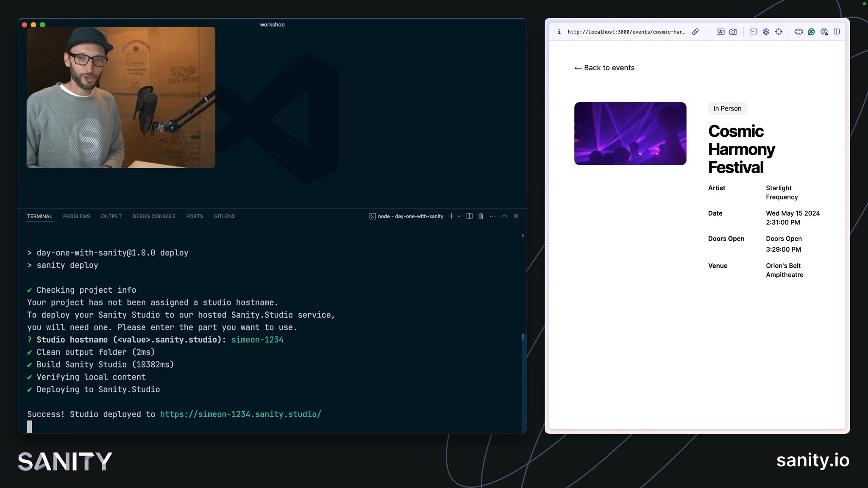Open the OUTPUT panel tab

[111, 216]
